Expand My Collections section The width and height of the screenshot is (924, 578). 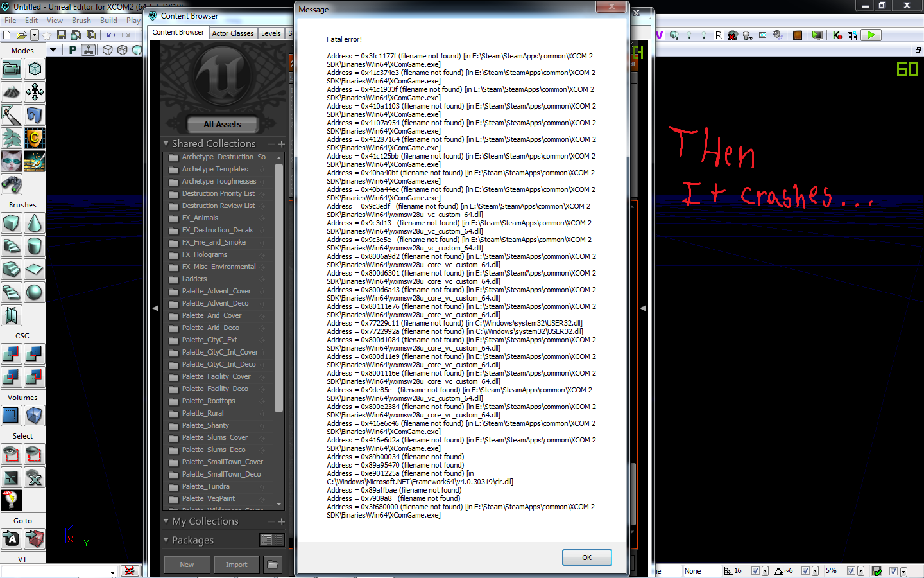click(x=166, y=521)
